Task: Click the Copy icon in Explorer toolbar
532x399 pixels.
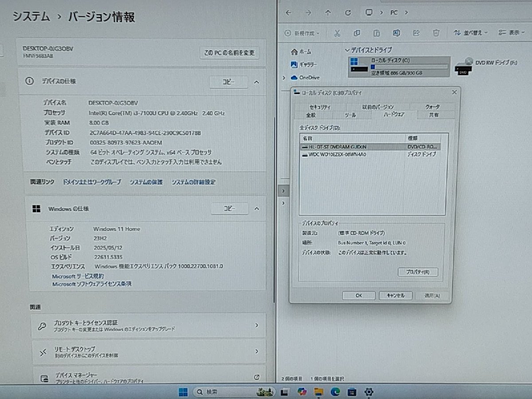Action: [357, 33]
